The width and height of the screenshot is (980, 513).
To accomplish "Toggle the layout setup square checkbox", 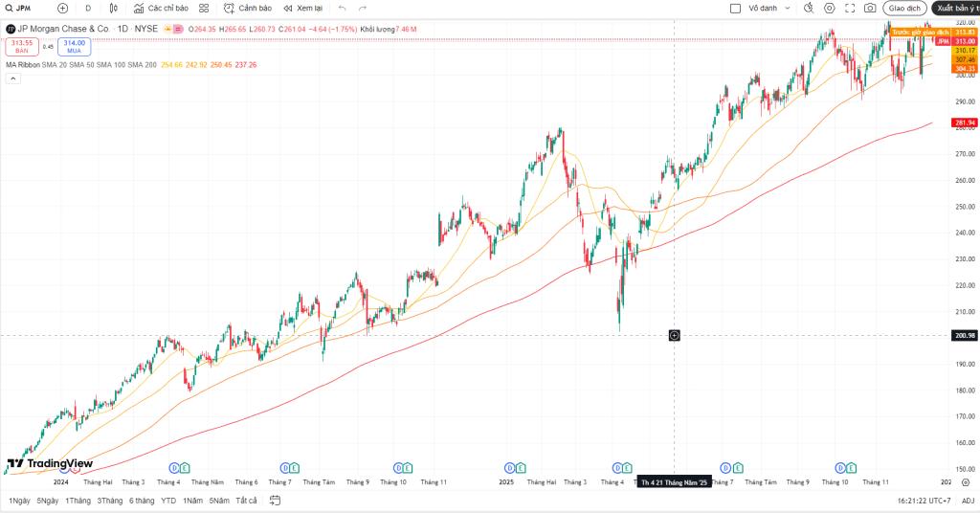I will (735, 8).
